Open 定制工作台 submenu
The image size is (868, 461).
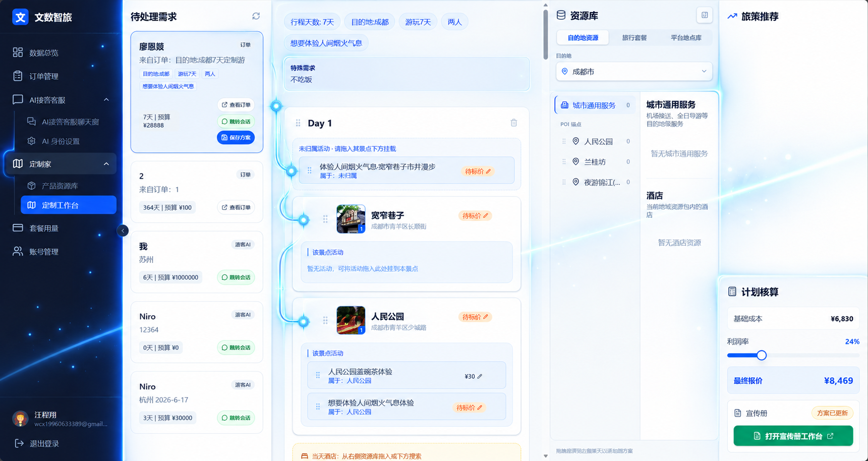(69, 205)
